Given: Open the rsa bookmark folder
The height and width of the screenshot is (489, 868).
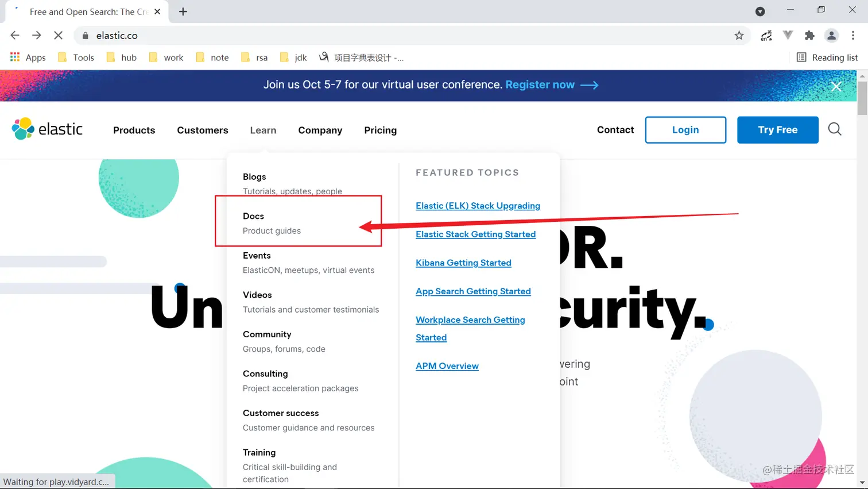Looking at the screenshot, I should point(254,57).
